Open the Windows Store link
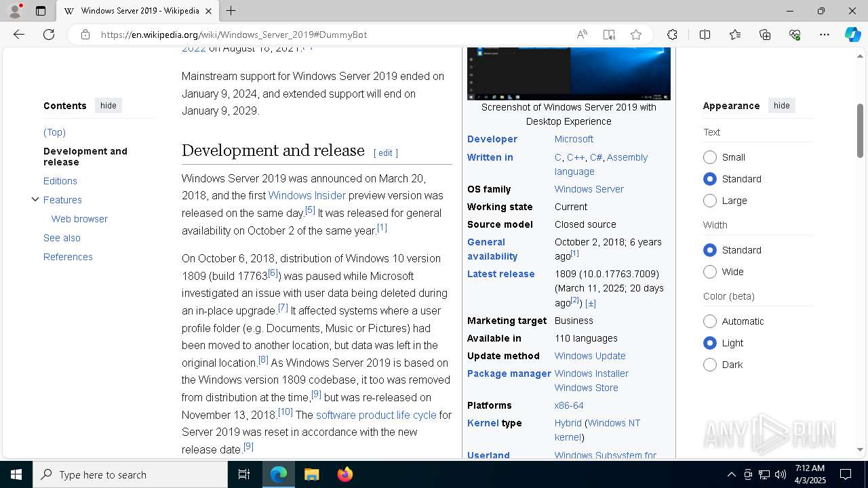Viewport: 868px width, 488px height. (586, 388)
